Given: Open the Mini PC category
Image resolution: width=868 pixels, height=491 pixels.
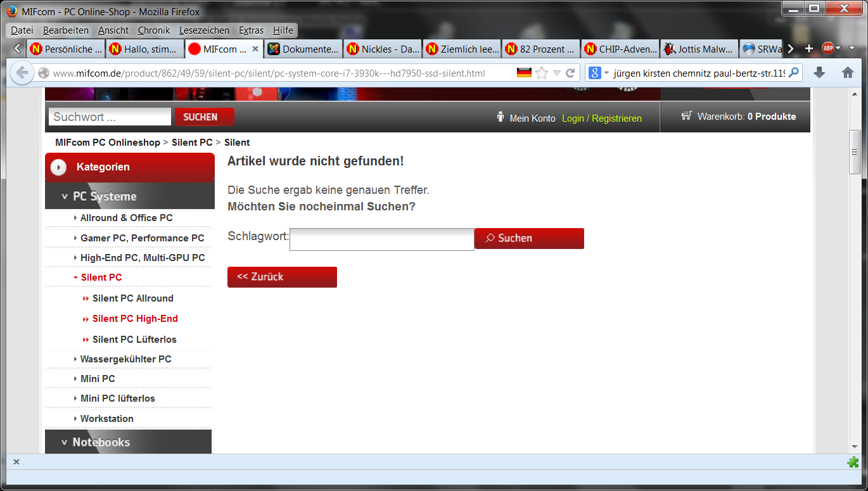Looking at the screenshot, I should click(x=98, y=379).
